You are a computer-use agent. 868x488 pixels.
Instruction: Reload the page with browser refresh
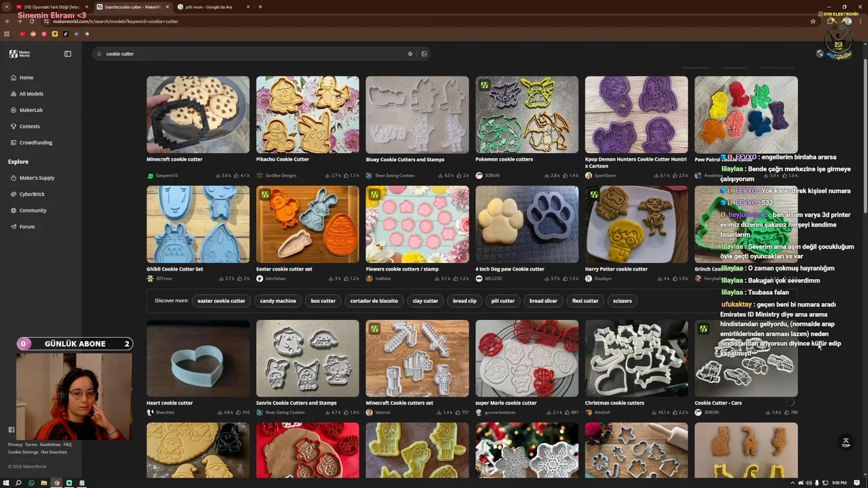(x=31, y=21)
